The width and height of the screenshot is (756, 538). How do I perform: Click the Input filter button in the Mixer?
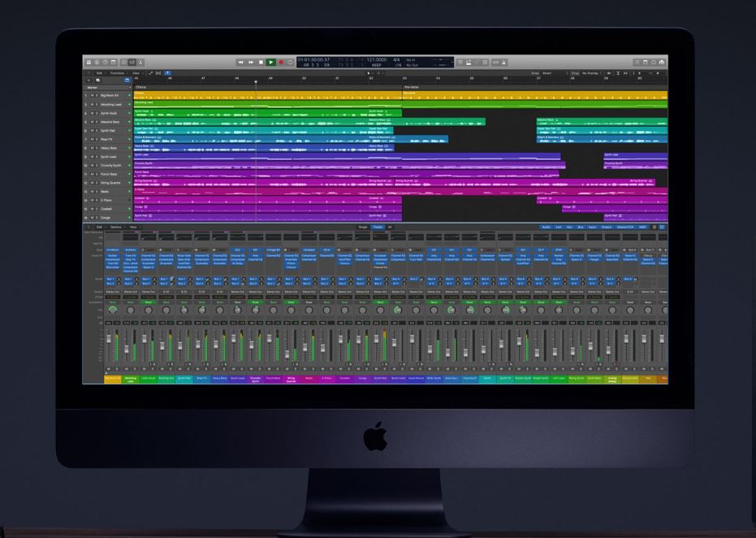point(593,227)
